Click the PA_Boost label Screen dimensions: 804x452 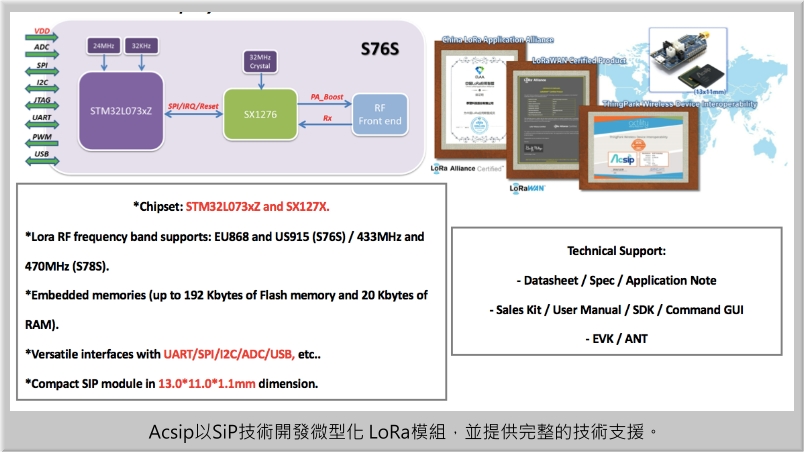tap(327, 97)
